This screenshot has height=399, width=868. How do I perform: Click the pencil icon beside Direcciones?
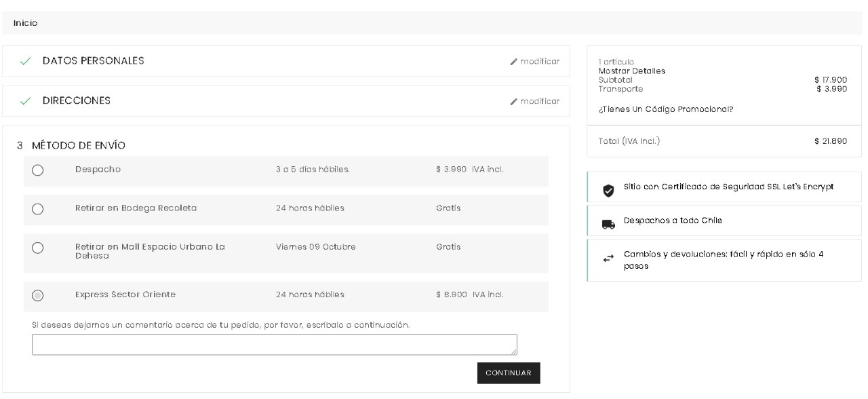coord(514,102)
